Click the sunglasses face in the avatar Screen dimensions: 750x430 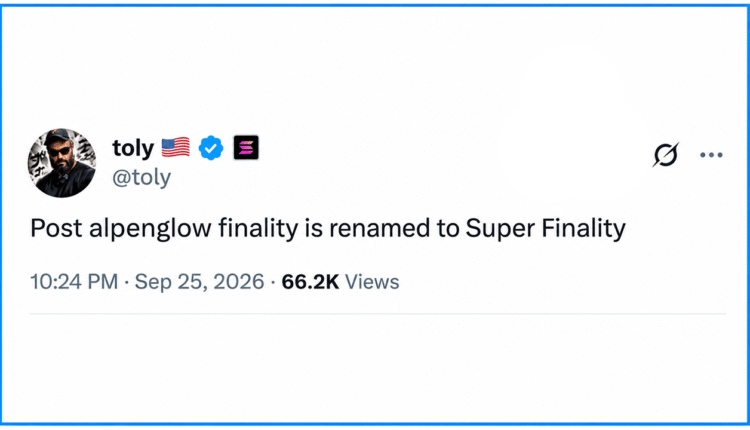pos(59,151)
